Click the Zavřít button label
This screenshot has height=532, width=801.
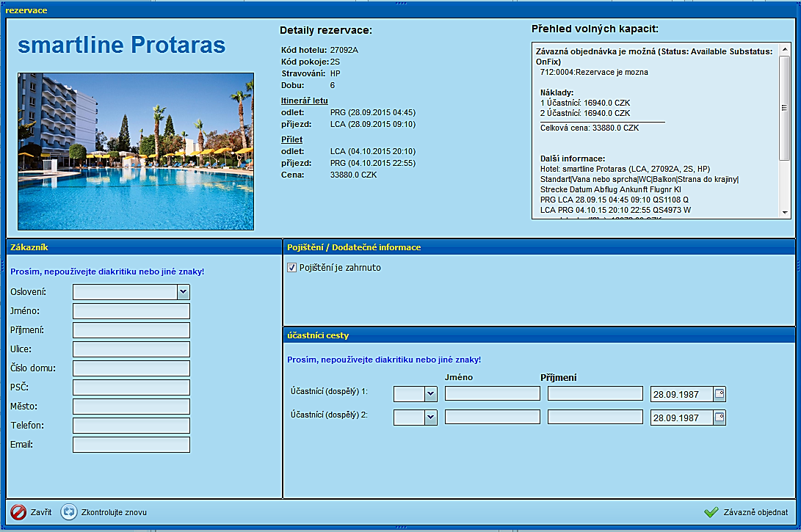click(41, 512)
